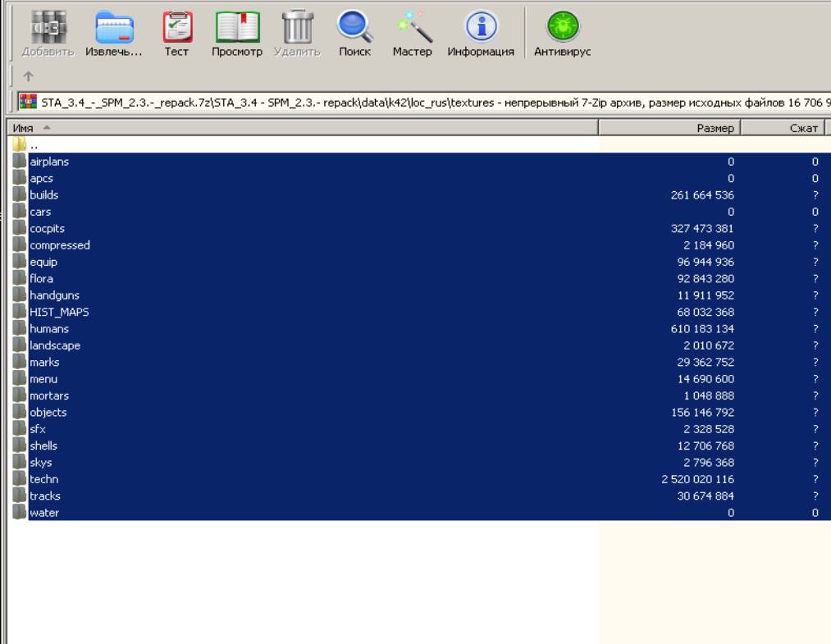Click the flora folder icon
The width and height of the screenshot is (831, 644).
tap(19, 278)
